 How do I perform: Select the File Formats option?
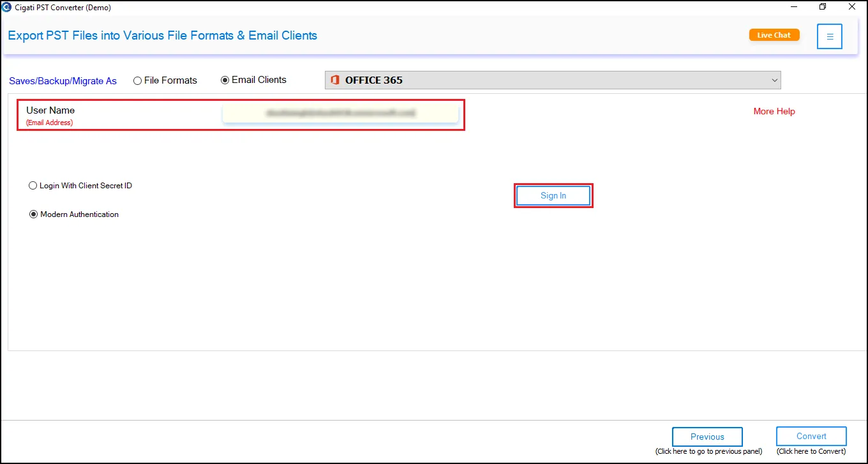click(165, 80)
